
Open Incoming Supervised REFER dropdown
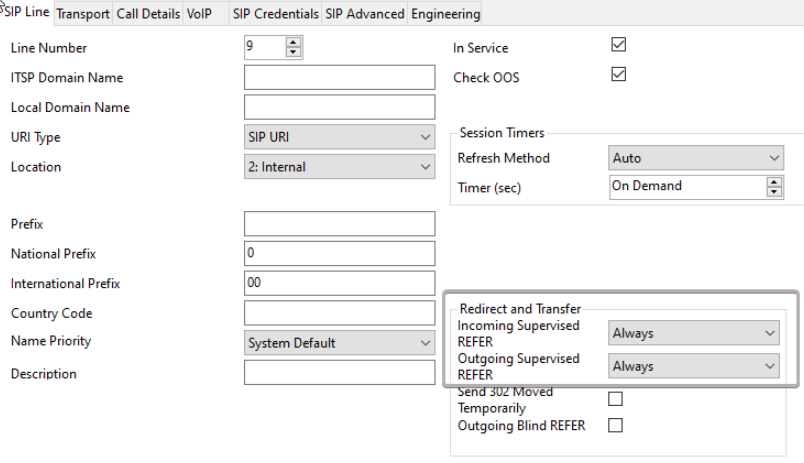click(694, 333)
